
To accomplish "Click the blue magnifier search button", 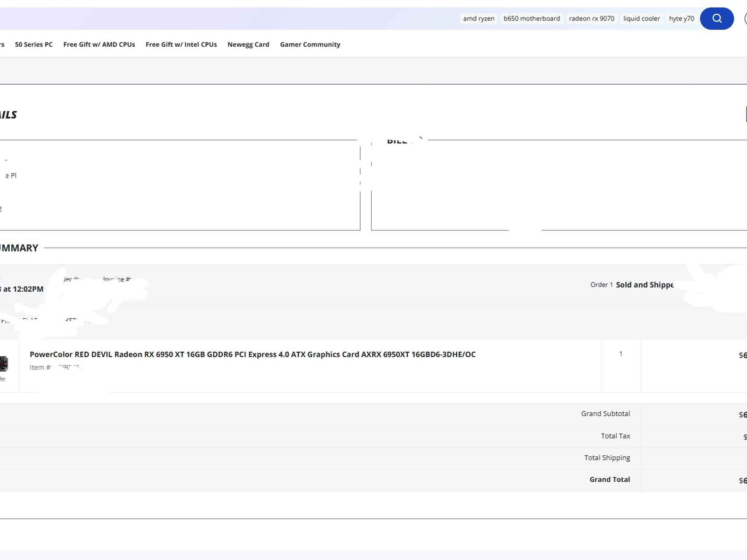I will [x=716, y=19].
